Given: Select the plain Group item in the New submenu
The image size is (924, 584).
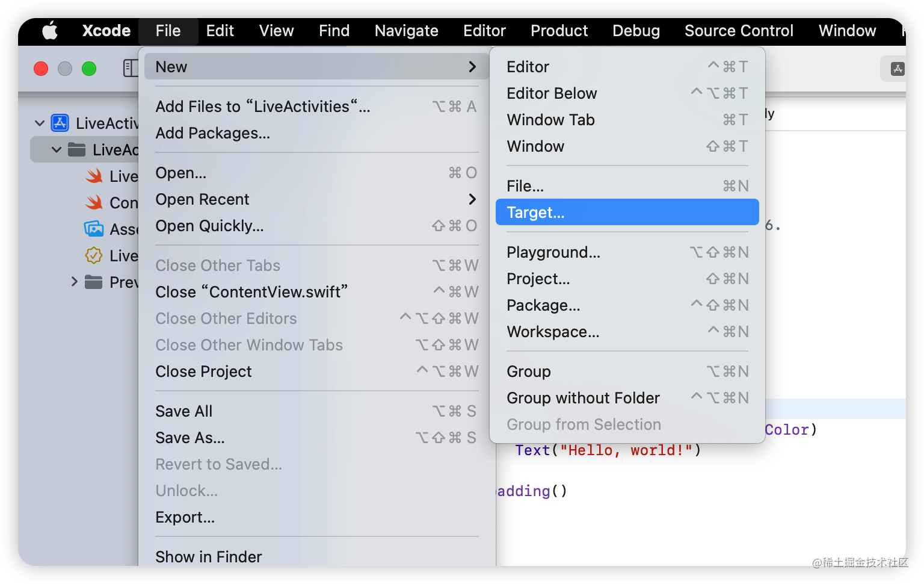Looking at the screenshot, I should (627, 371).
